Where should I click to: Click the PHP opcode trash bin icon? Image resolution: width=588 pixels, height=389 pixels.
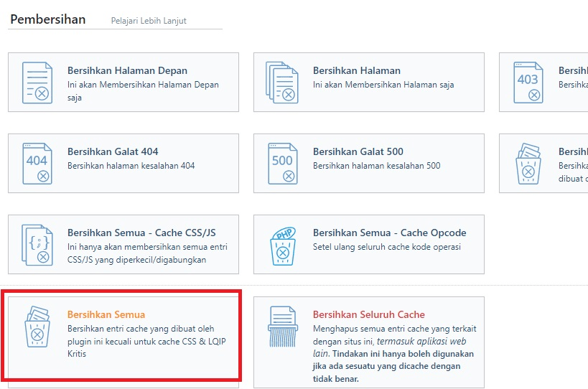click(282, 245)
